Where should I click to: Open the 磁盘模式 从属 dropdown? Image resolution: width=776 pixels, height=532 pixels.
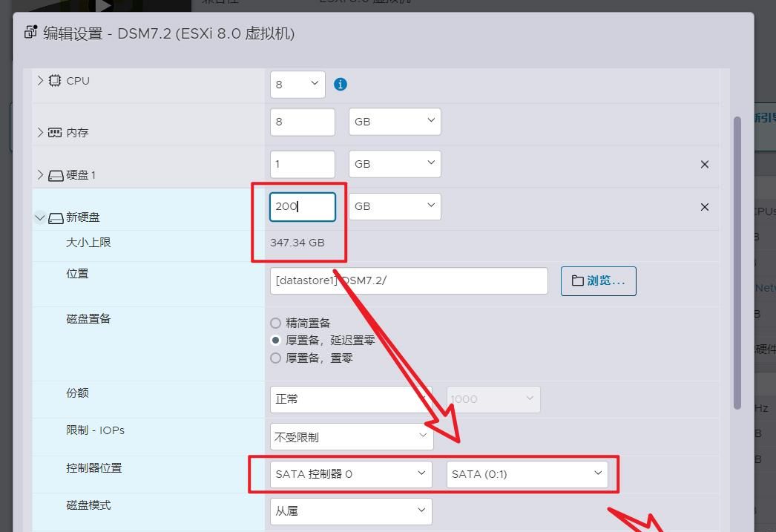click(x=350, y=511)
